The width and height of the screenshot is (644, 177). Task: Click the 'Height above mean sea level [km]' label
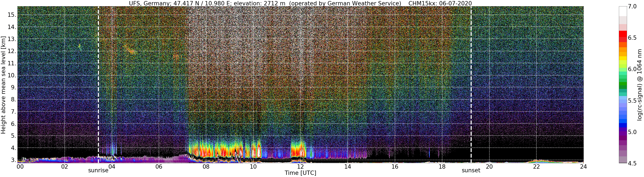(3, 85)
